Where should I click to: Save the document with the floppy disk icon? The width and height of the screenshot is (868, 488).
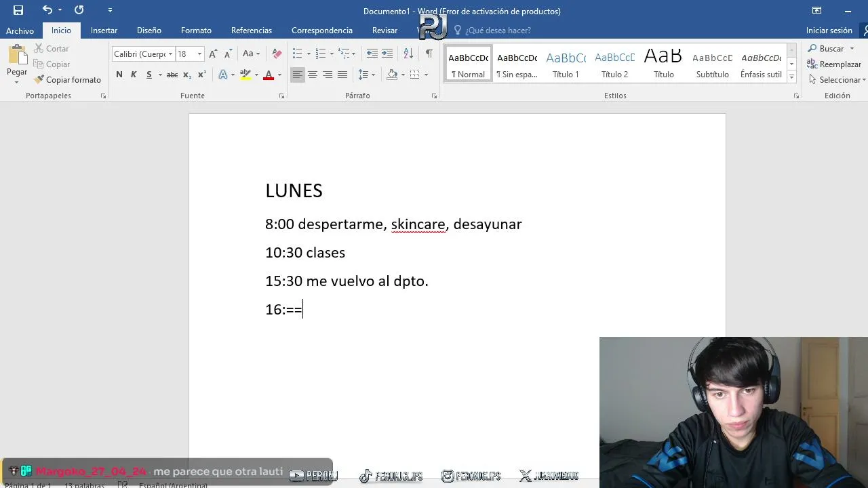coord(18,10)
